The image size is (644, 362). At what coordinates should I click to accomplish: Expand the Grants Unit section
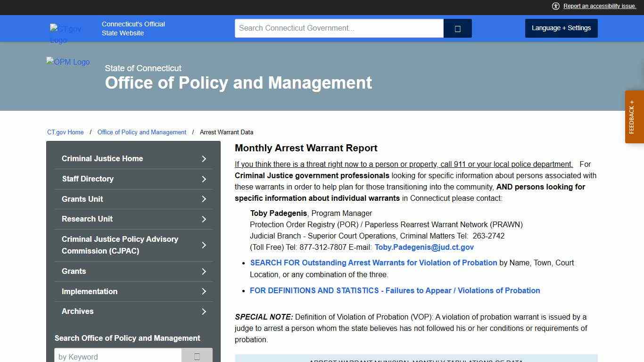[x=82, y=199]
